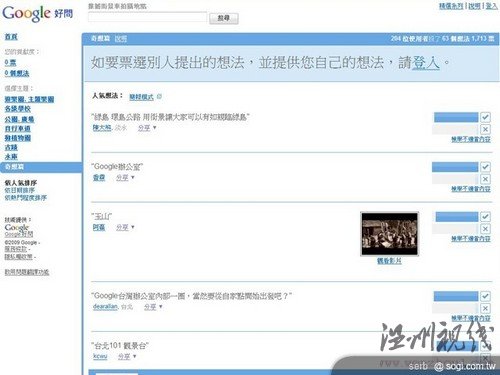Viewport: 500px width, 375px height.
Task: Vote yes checkmark on 綠島 環島公路 idea
Action: tap(485, 117)
